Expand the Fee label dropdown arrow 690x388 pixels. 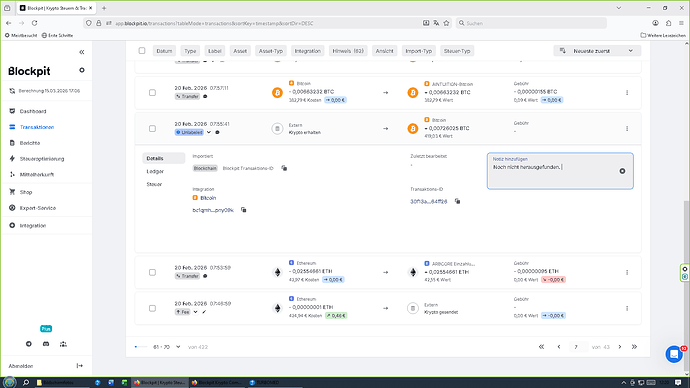pos(195,312)
